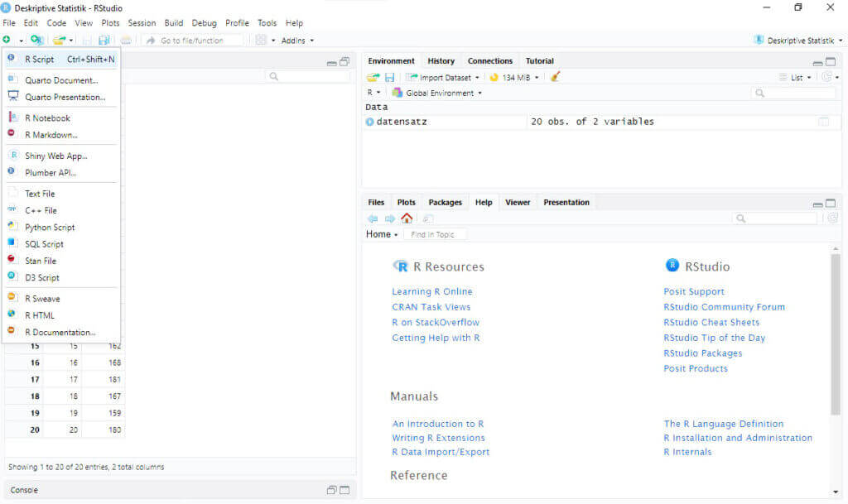The image size is (848, 504).
Task: Click the data viewer search field
Action: click(x=308, y=77)
